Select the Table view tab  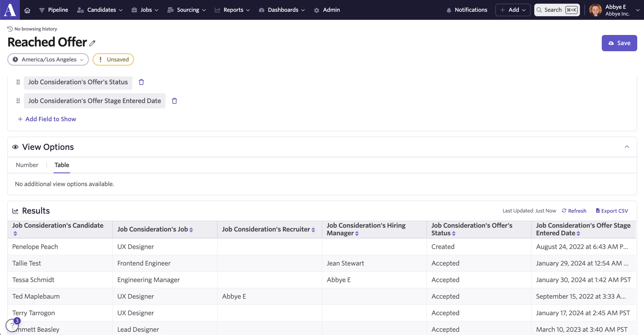62,165
